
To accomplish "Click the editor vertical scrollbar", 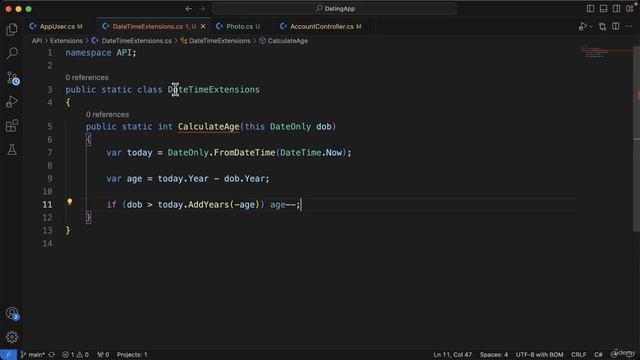I will tap(636, 139).
